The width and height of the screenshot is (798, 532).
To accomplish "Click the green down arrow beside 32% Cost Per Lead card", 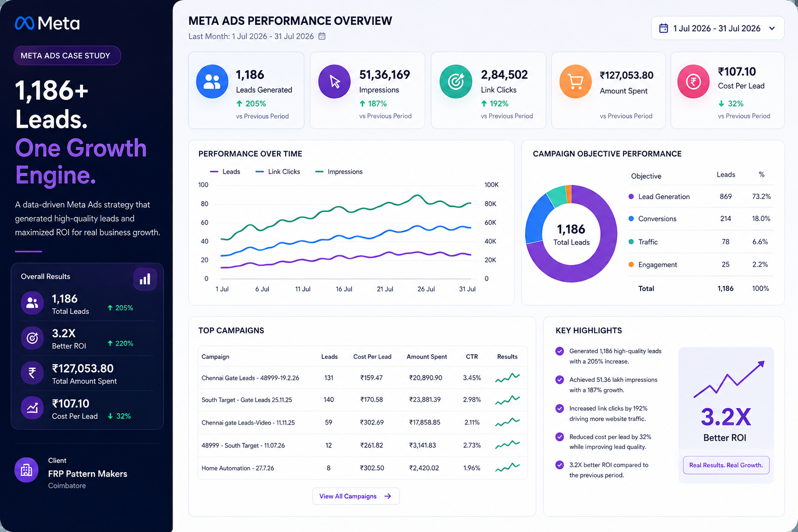I will click(x=722, y=103).
